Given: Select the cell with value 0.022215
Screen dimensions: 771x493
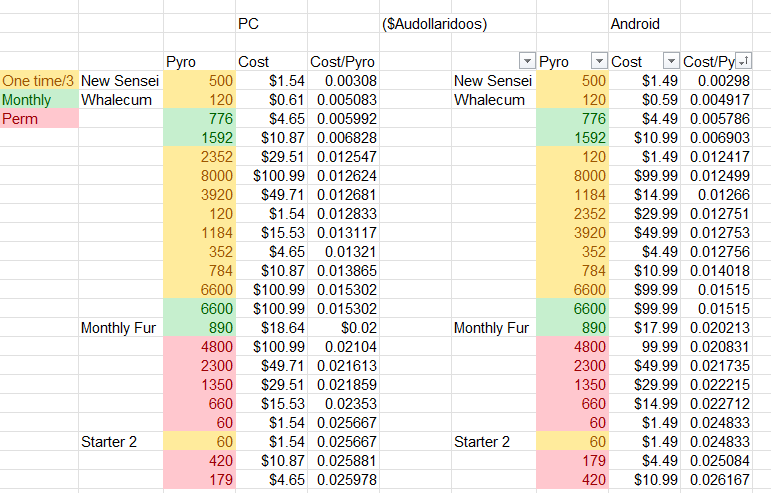Looking at the screenshot, I should [x=716, y=385].
